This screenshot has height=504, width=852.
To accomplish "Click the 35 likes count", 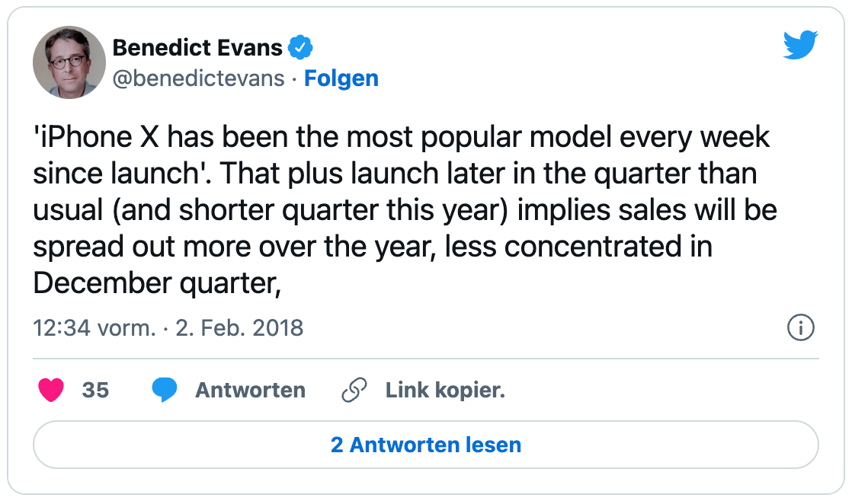I will [95, 390].
